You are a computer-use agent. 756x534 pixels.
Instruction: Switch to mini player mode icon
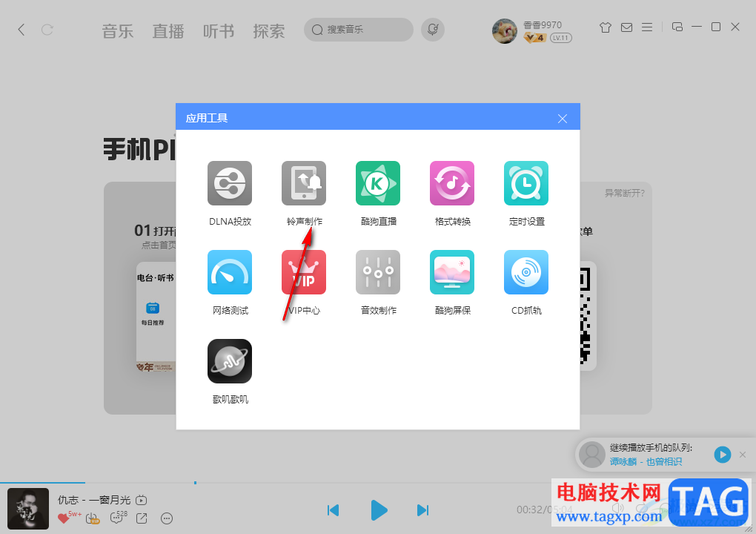[677, 27]
